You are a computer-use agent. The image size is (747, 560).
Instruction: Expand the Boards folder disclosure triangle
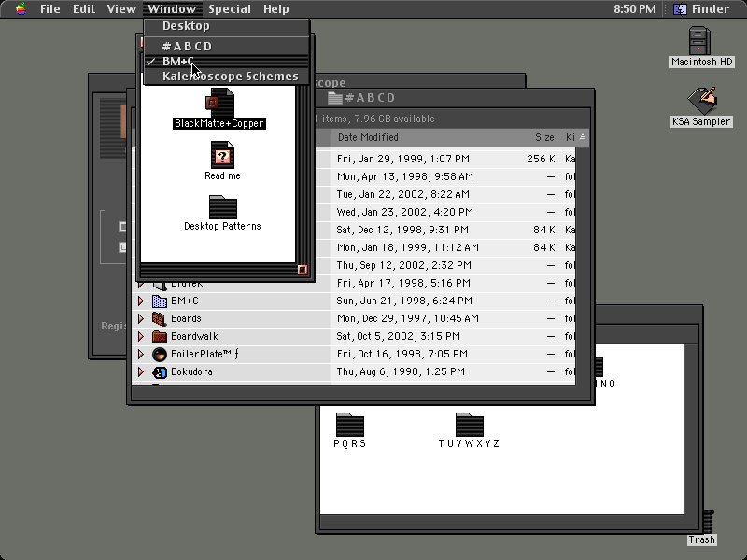(141, 318)
